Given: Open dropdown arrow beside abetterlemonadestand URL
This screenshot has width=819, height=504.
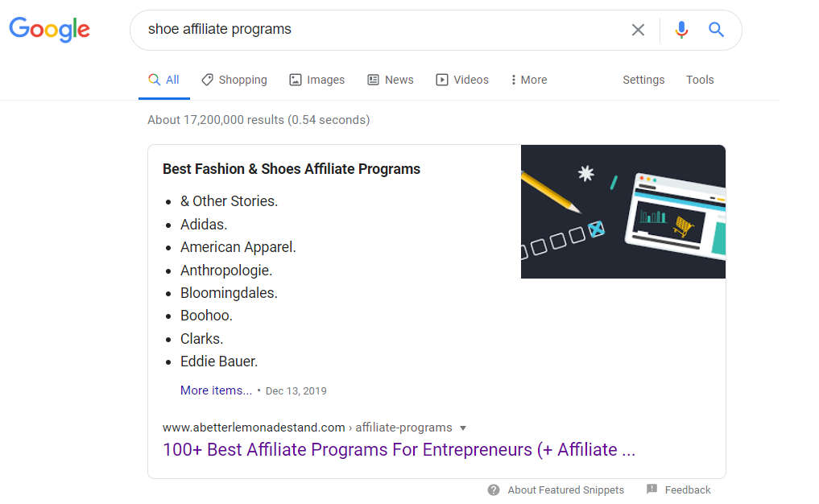Looking at the screenshot, I should [x=463, y=428].
